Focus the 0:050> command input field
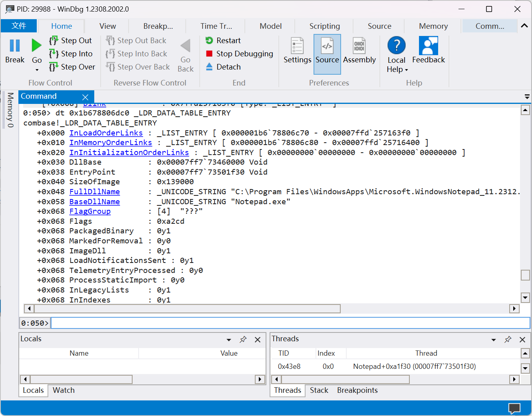The image size is (532, 416). click(290, 323)
